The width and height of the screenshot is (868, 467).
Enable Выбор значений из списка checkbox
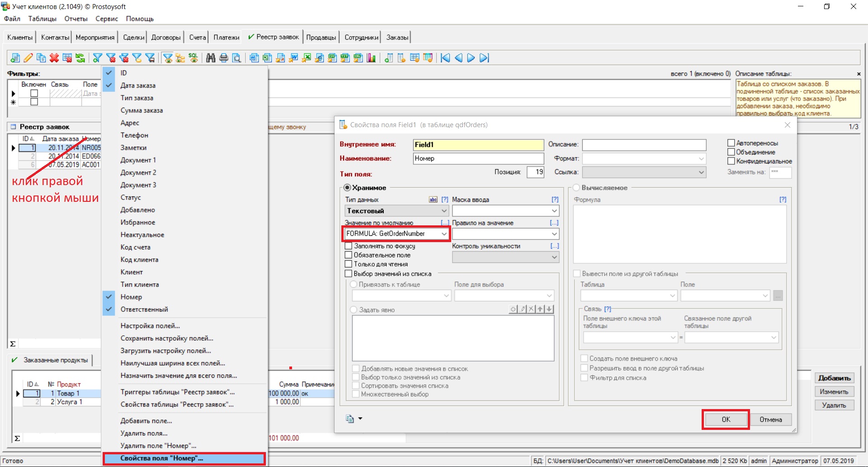pos(349,274)
